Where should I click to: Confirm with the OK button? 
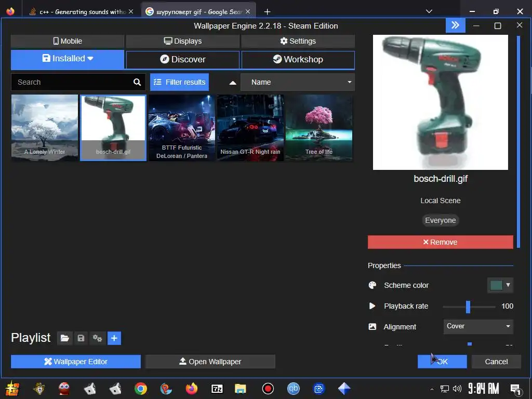[442, 362]
